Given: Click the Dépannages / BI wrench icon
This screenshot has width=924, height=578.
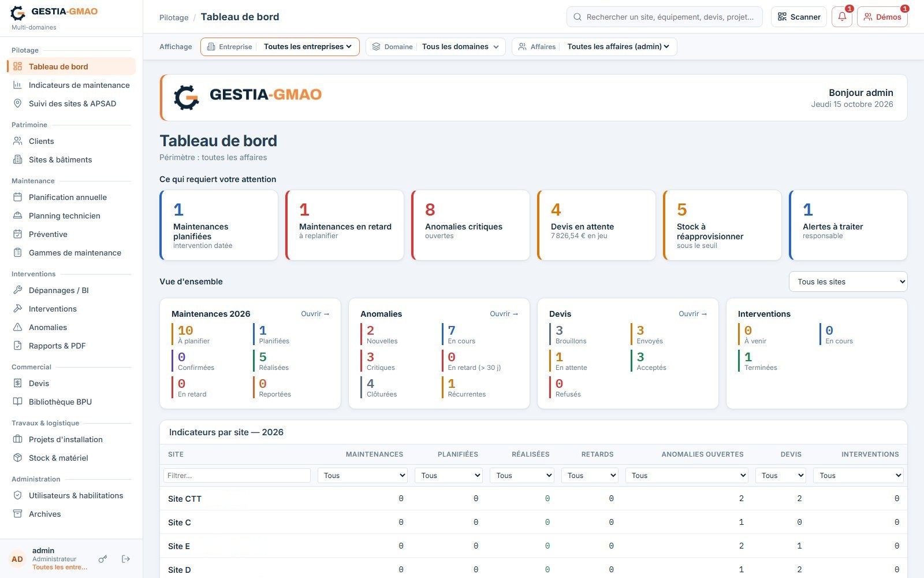Looking at the screenshot, I should click(x=18, y=290).
